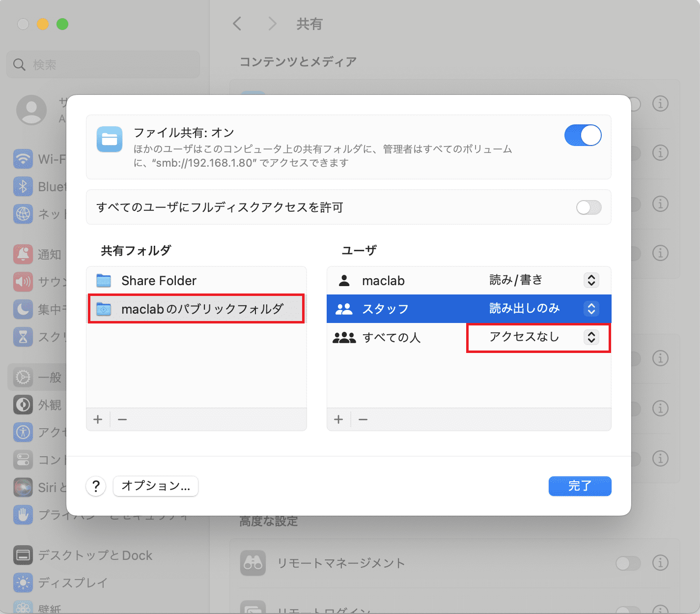Open info for リモートマネージメント
This screenshot has width=700, height=614.
pos(660,562)
